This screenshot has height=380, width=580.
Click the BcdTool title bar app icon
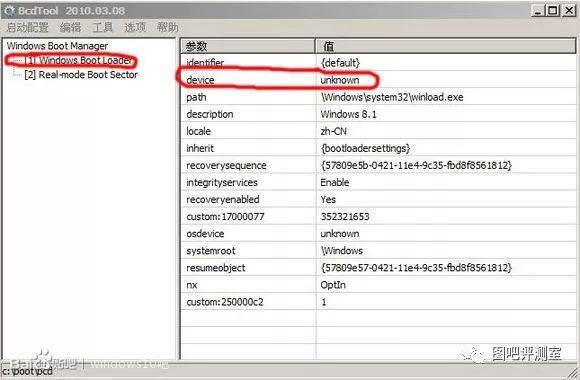coord(9,11)
